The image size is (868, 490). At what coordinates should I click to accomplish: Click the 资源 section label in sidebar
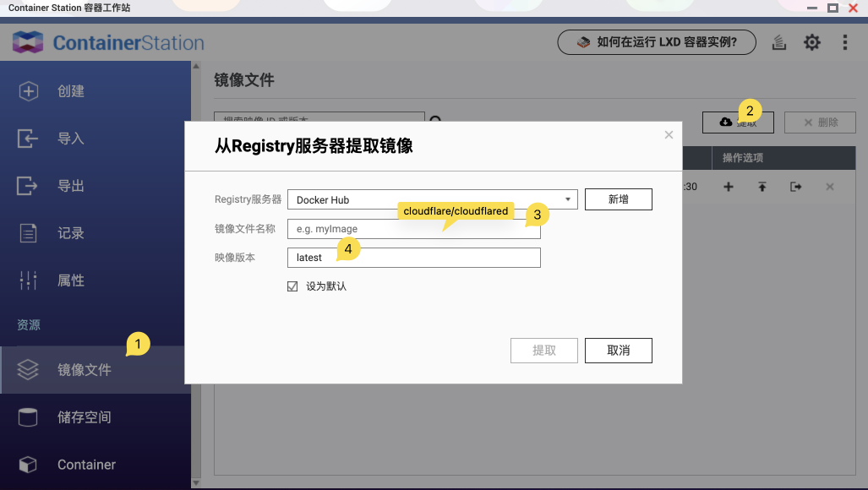tap(28, 324)
